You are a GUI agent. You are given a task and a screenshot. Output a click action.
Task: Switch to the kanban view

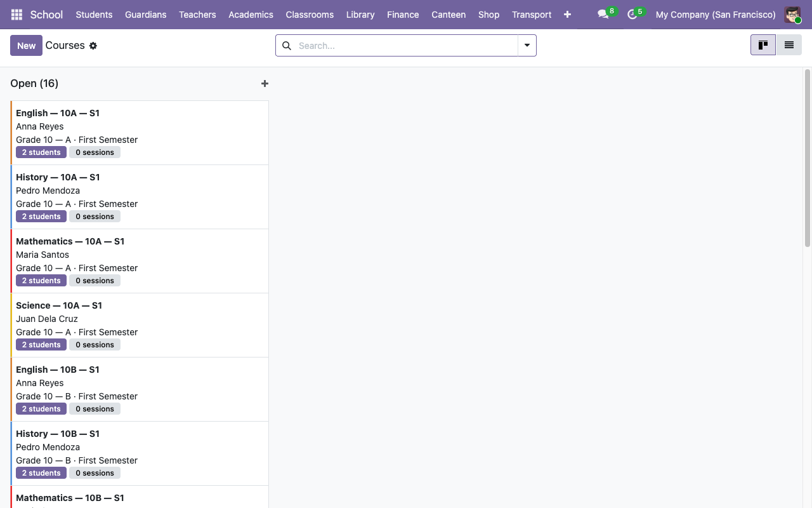coord(763,45)
